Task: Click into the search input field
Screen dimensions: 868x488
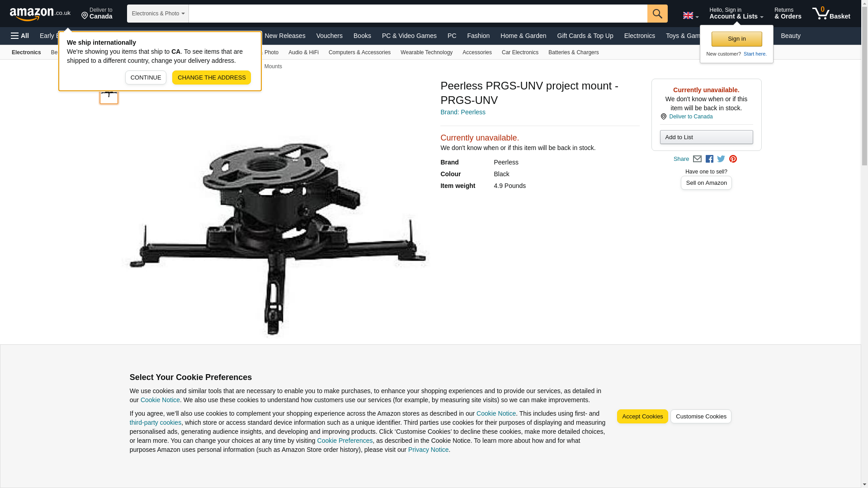Action: [x=418, y=14]
